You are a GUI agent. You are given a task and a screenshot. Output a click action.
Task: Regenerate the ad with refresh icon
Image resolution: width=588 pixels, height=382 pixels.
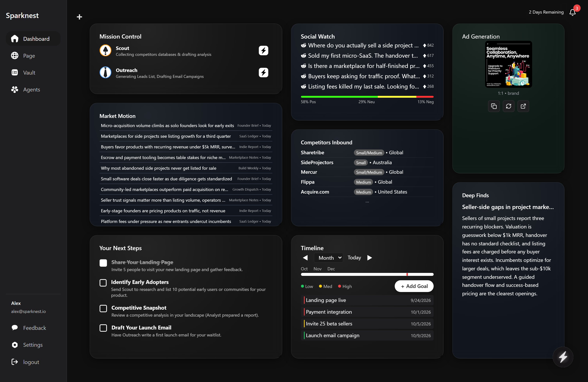pos(508,106)
